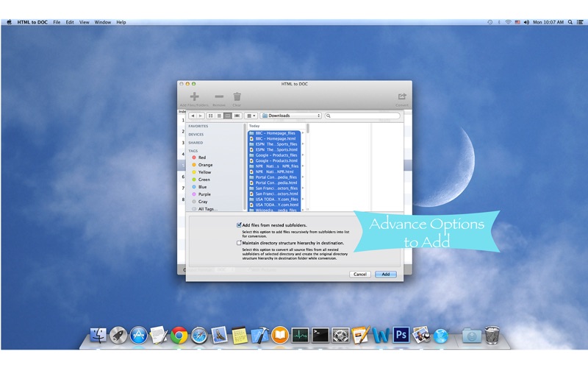Select the Portal Con...pedia_files folder
588x368 pixels.
point(274,177)
